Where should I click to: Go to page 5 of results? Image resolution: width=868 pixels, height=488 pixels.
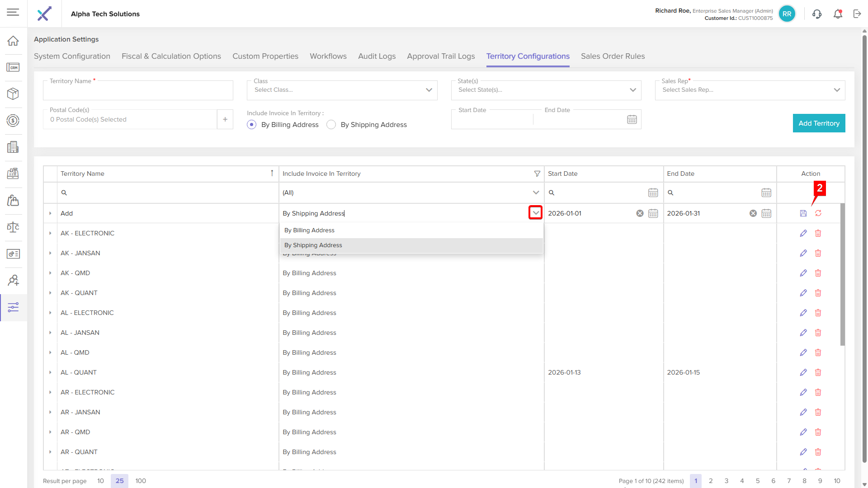click(x=757, y=481)
